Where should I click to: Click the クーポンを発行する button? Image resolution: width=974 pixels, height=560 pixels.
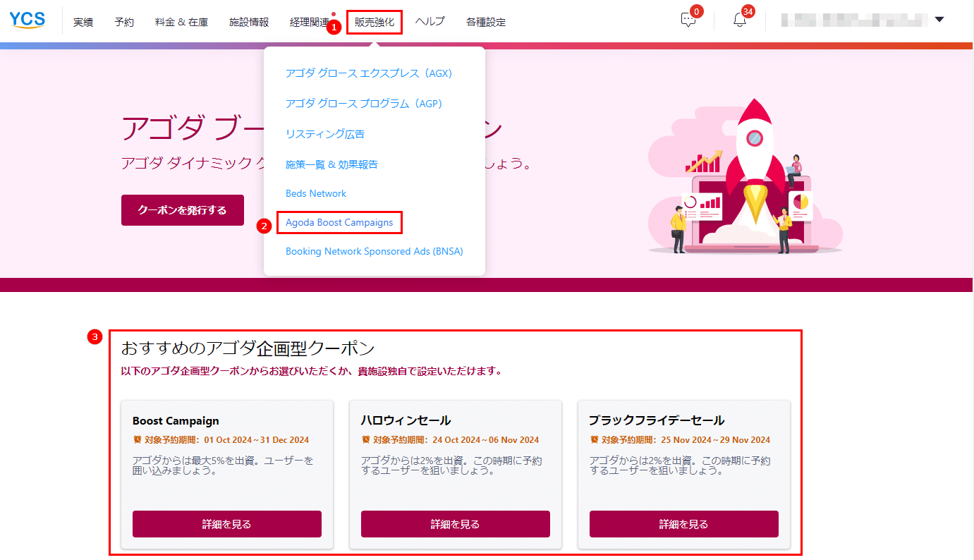click(183, 210)
